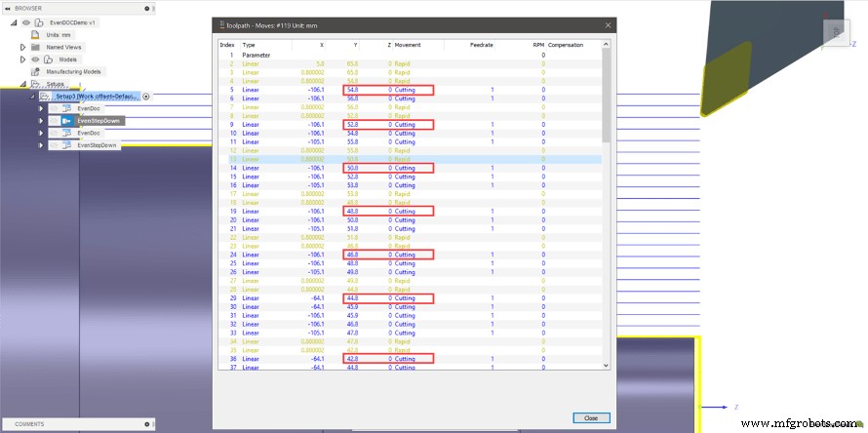Click the Setup3 folder icon
This screenshot has width=868, height=433.
(x=45, y=97)
